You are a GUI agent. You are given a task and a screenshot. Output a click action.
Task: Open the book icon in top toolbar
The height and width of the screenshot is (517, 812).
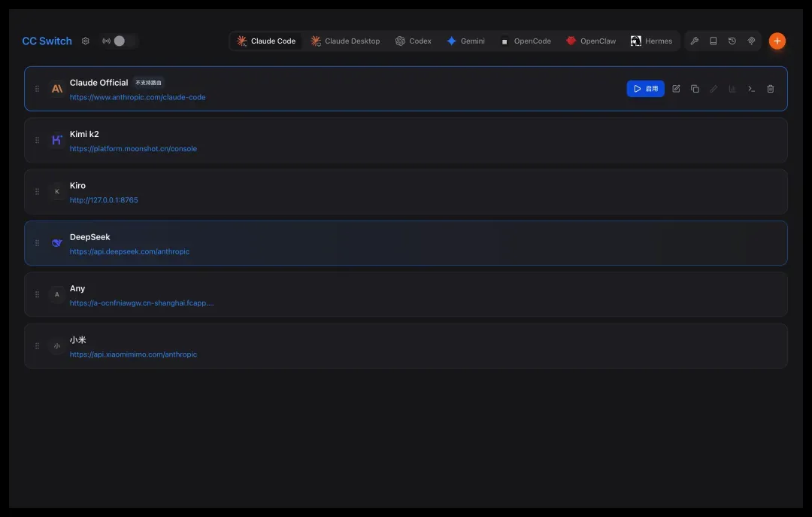713,41
